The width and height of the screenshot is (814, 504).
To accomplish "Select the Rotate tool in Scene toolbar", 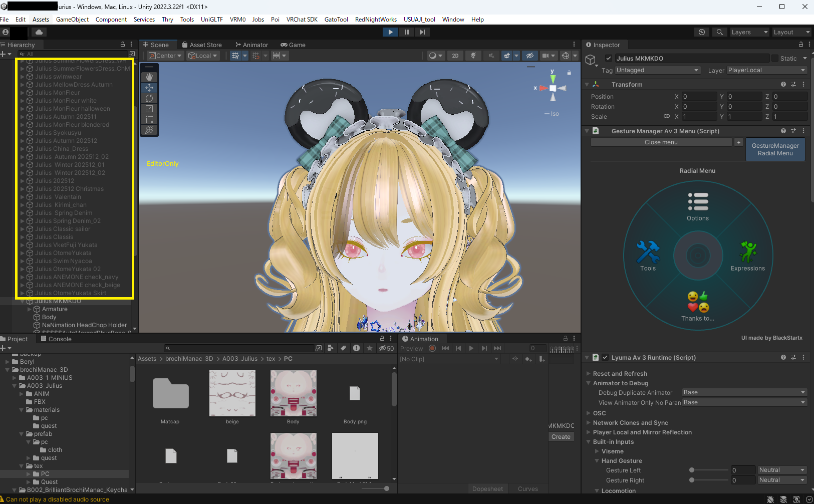I will pyautogui.click(x=149, y=98).
